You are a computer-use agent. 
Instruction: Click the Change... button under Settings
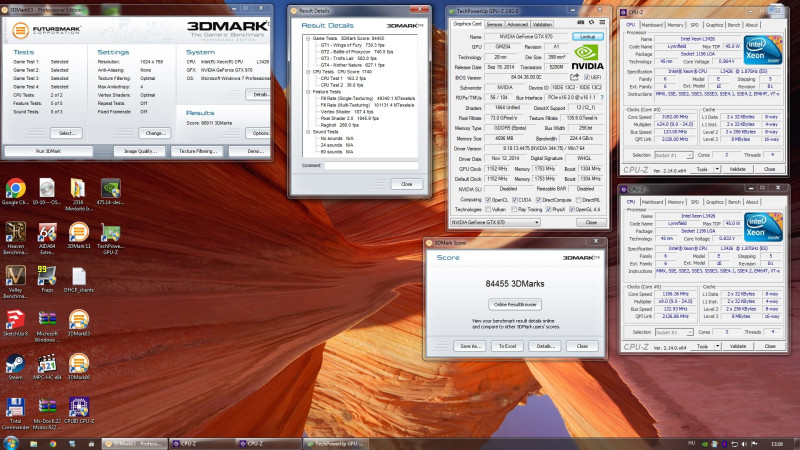[x=155, y=133]
